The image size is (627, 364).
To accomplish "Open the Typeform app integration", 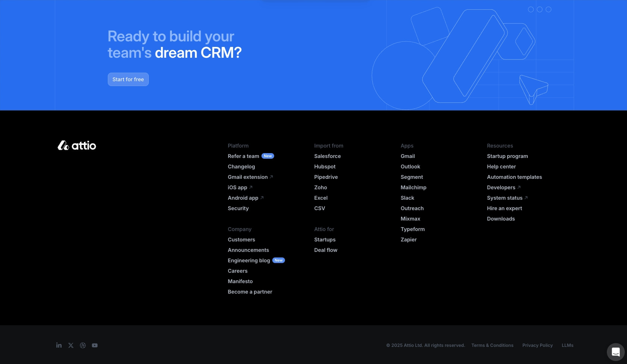I will (413, 229).
